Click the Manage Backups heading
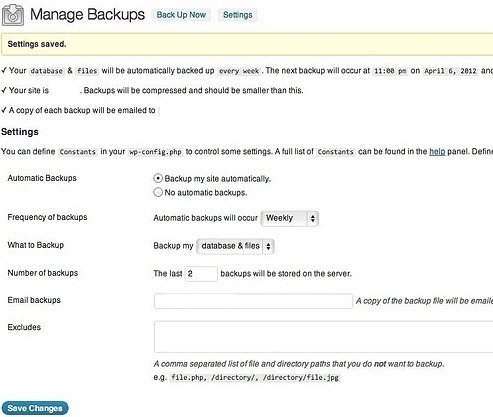493x417 pixels. click(x=87, y=15)
